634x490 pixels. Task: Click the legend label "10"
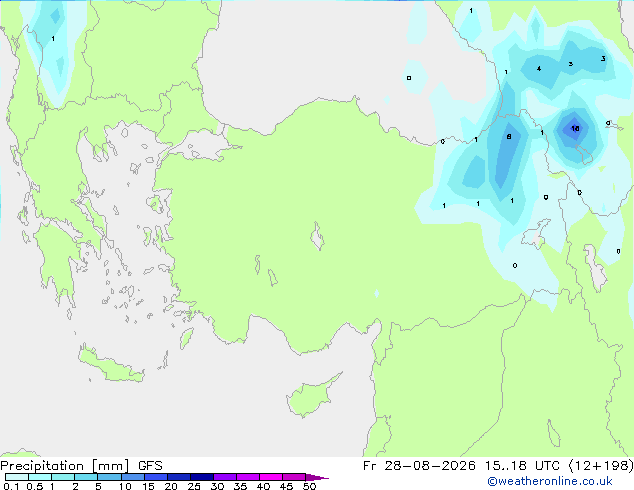click(125, 486)
